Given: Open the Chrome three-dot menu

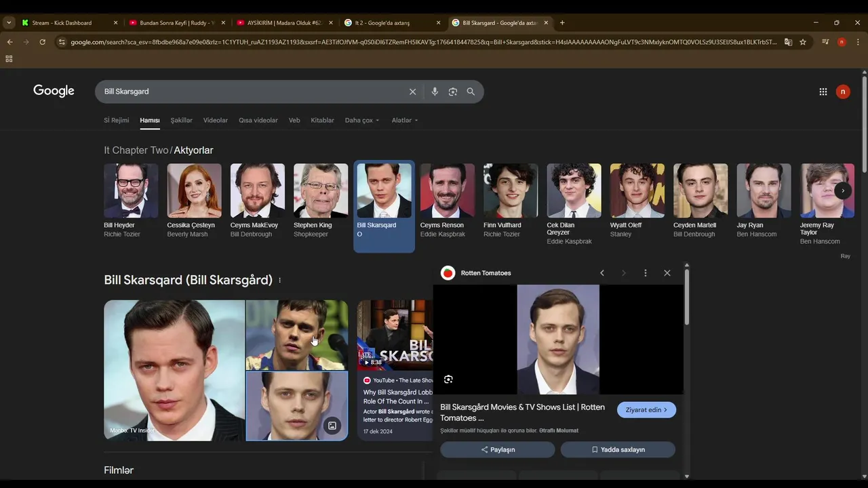Looking at the screenshot, I should (858, 42).
